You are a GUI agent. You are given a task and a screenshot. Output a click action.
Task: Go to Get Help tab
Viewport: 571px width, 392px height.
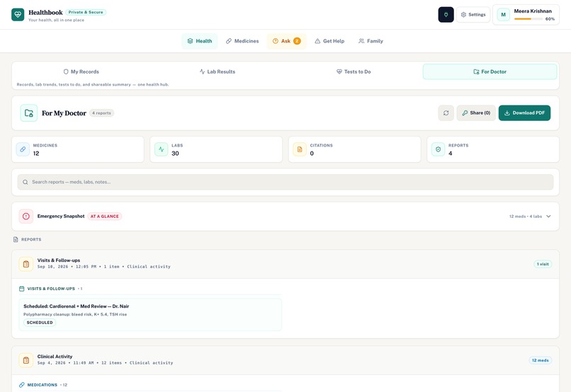click(329, 41)
